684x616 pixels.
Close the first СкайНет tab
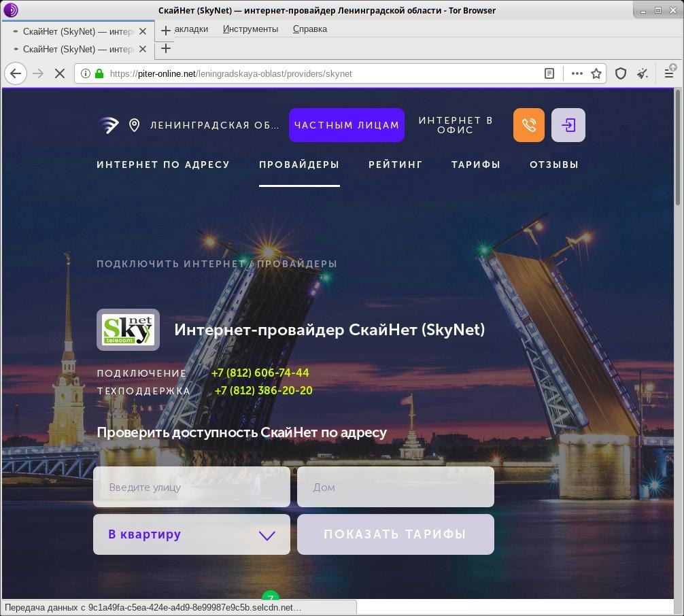tap(142, 31)
